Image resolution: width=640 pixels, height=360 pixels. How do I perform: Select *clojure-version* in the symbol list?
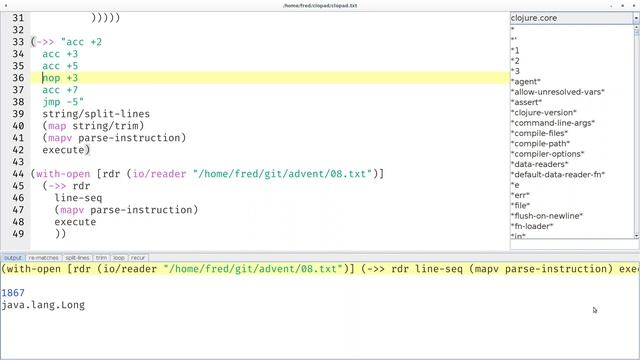[x=544, y=113]
